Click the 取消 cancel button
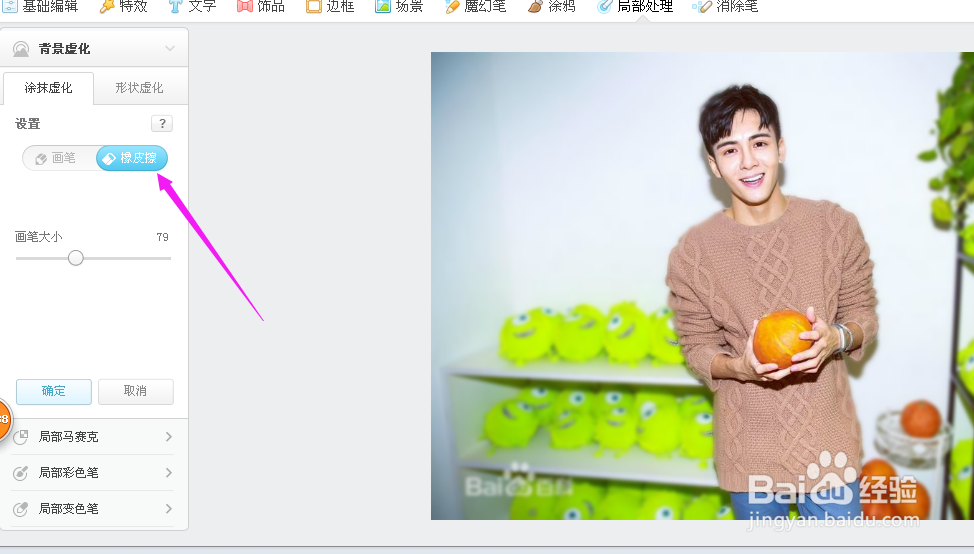This screenshot has height=554, width=974. [x=135, y=391]
